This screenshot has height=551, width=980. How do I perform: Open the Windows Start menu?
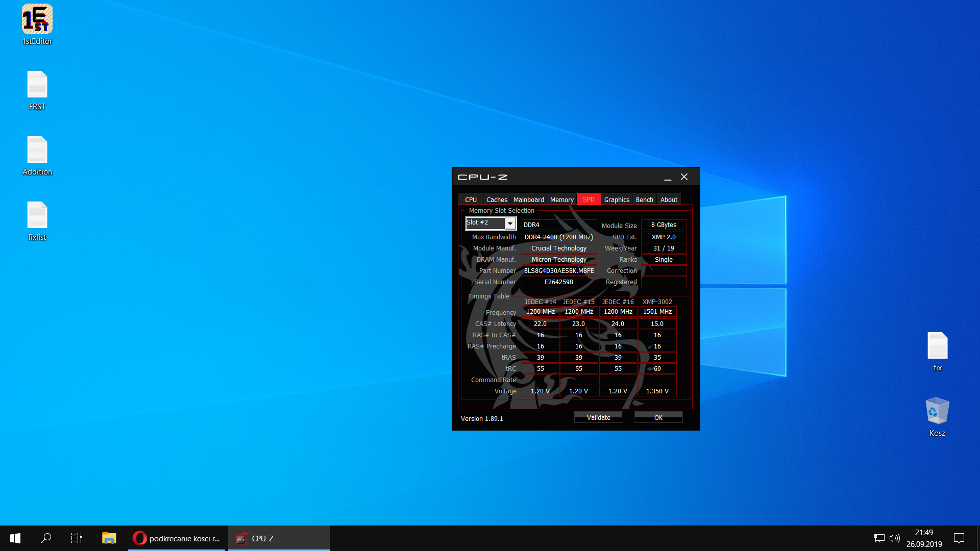[x=15, y=538]
